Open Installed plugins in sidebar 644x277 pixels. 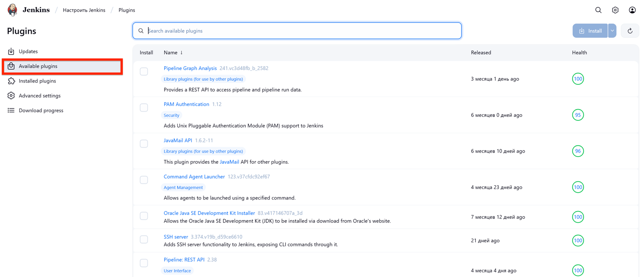(37, 81)
